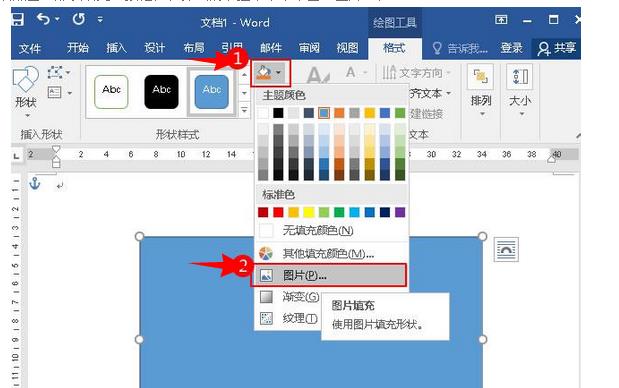Click the 登录 sign-in button
Viewport: 619px width, 388px height.
(511, 48)
